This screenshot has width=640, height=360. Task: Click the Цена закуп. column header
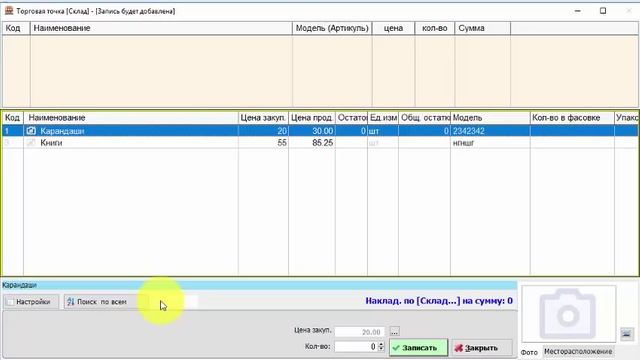[x=263, y=118]
